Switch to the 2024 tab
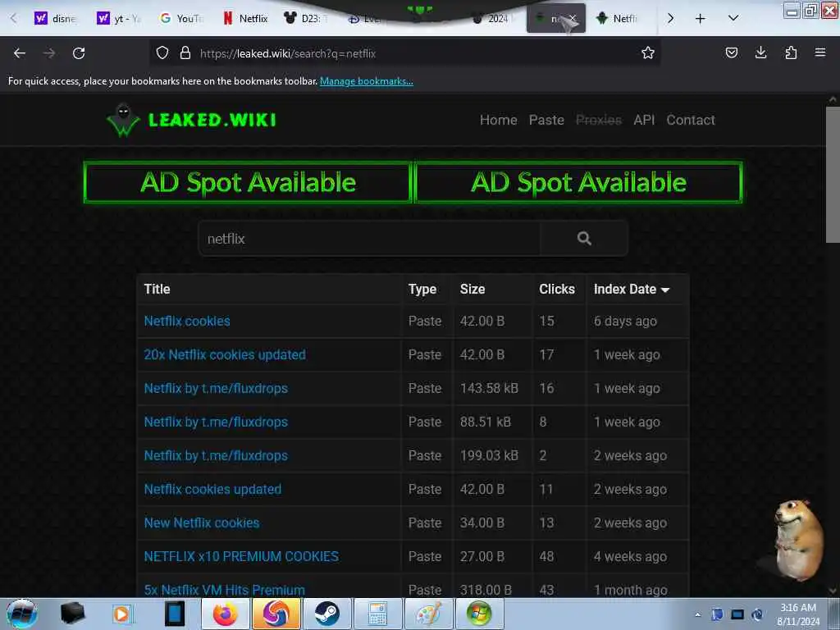The image size is (840, 630). 492,19
